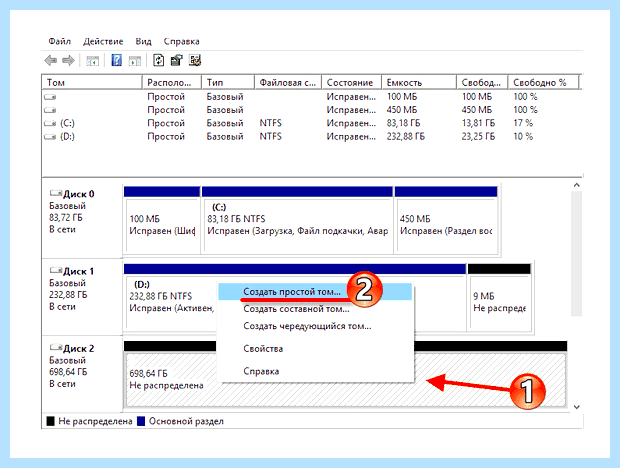Sort by the Состояние column header
Image resolution: width=620 pixels, height=468 pixels.
click(352, 83)
